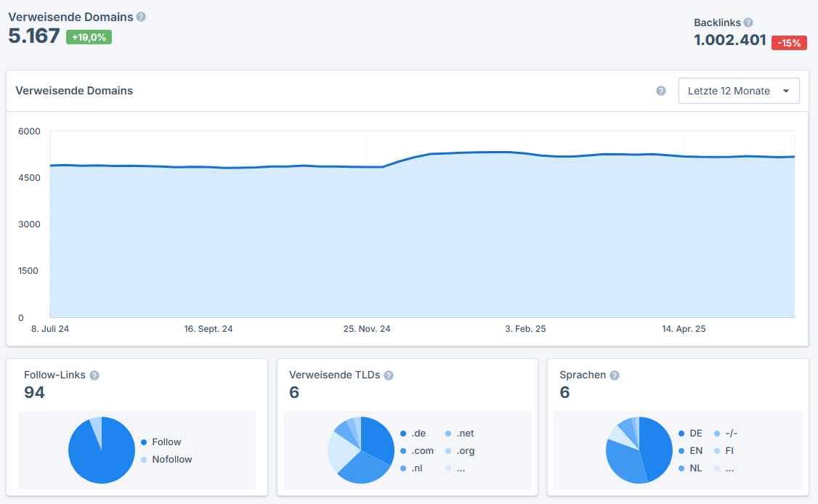Viewport: 818px width, 504px height.
Task: Toggle the .net legend item
Action: (460, 433)
